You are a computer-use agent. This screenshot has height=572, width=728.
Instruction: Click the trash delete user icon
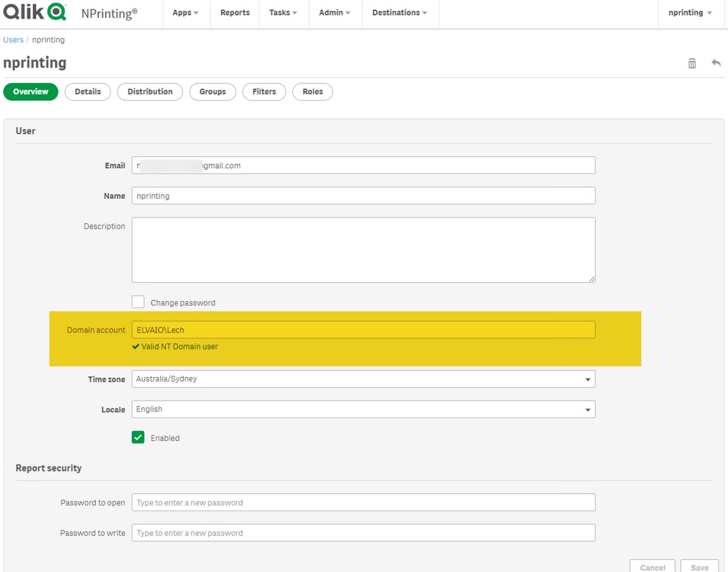tap(692, 63)
